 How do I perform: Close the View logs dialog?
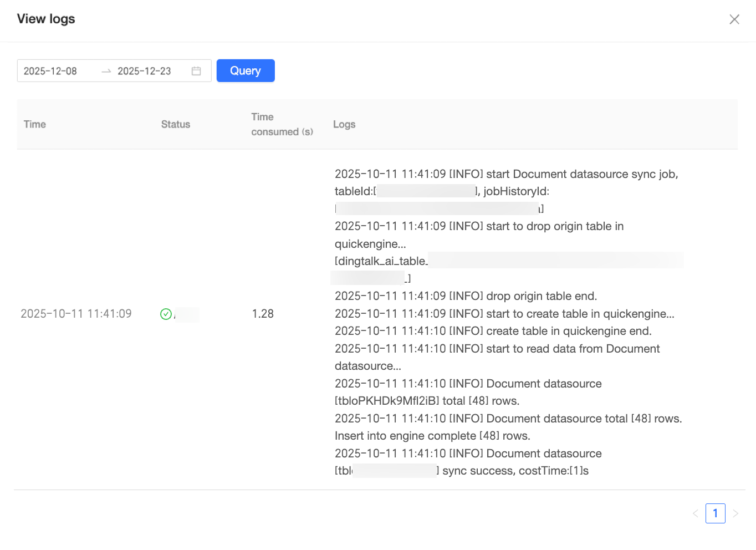734,19
